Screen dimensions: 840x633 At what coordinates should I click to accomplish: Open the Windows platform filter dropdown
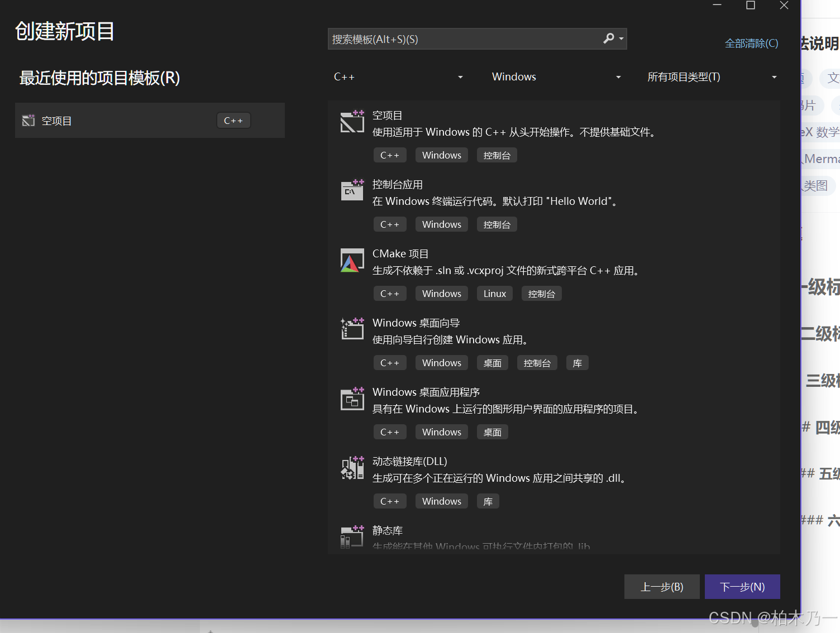pos(556,77)
